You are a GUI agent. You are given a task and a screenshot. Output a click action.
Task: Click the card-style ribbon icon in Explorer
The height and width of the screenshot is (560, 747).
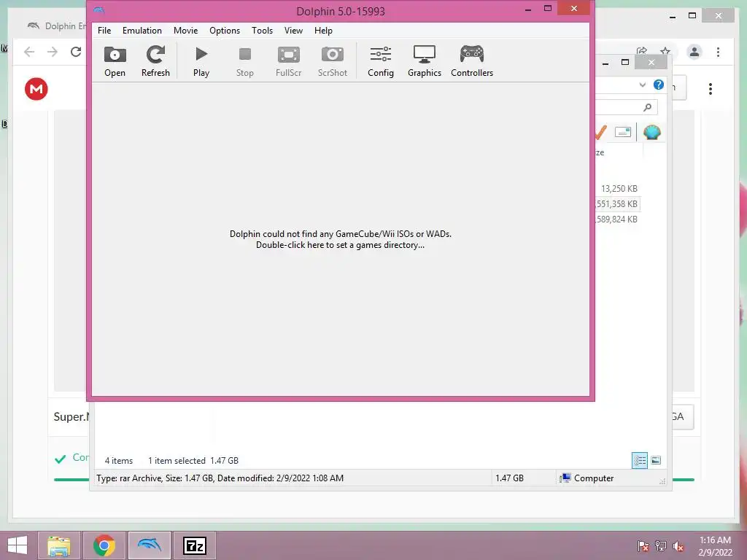(x=623, y=132)
